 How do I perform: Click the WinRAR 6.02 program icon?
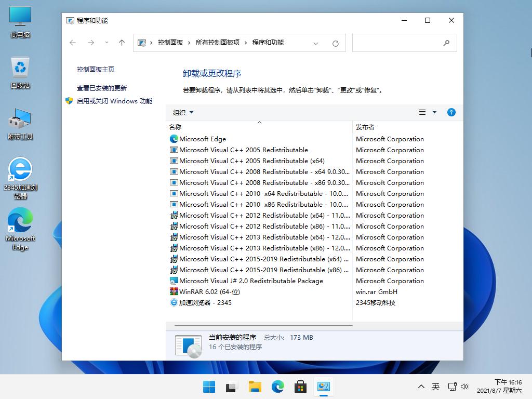coord(174,291)
